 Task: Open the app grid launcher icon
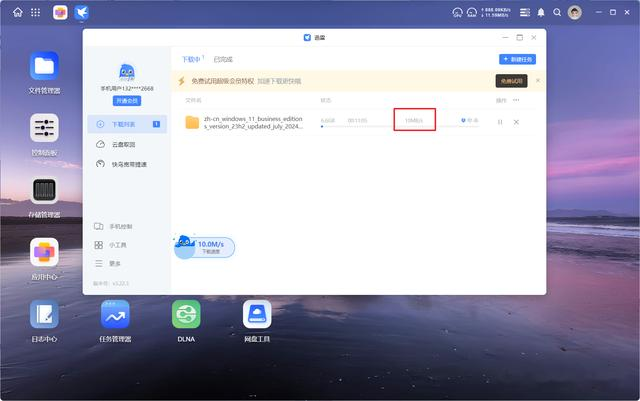(36, 13)
